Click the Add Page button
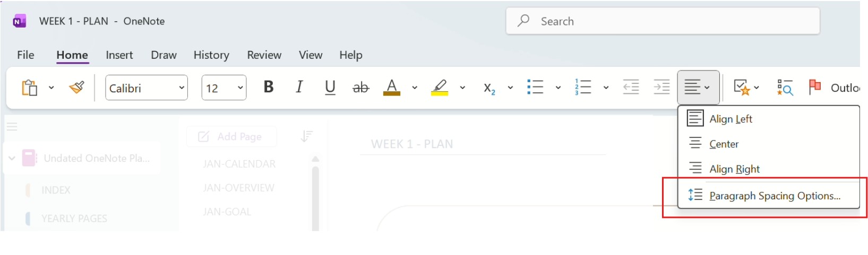Viewport: 868px width, 255px height. coord(231,137)
